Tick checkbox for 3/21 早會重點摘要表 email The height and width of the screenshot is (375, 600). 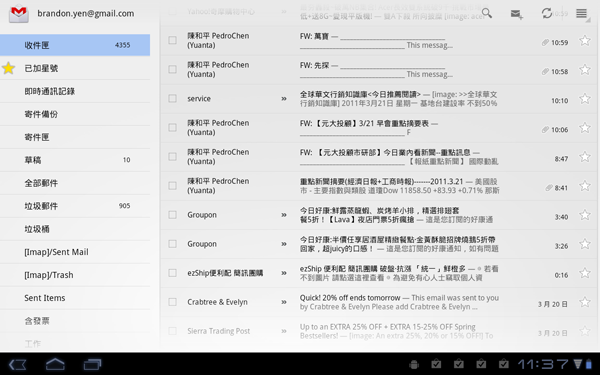coord(173,127)
